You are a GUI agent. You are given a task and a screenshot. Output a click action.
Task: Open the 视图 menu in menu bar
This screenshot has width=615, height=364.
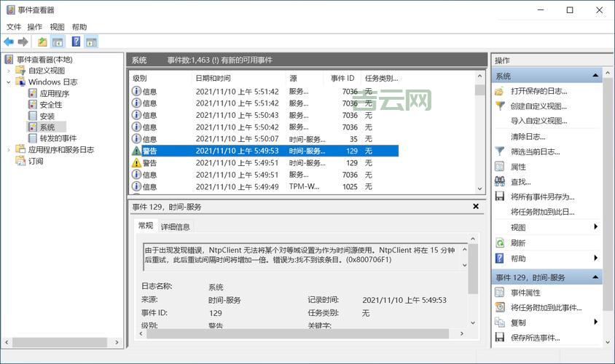tap(57, 27)
